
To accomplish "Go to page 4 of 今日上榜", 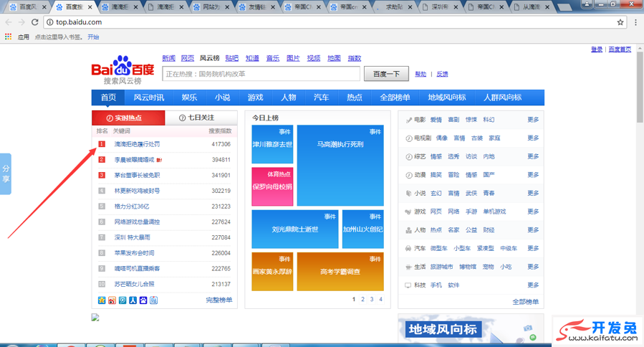I will [x=380, y=299].
